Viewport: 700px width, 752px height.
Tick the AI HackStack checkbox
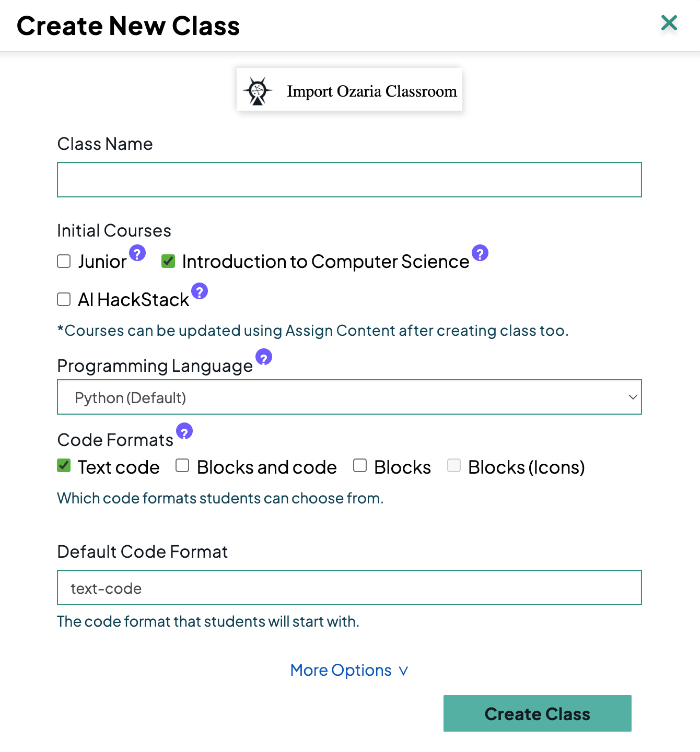pos(64,299)
